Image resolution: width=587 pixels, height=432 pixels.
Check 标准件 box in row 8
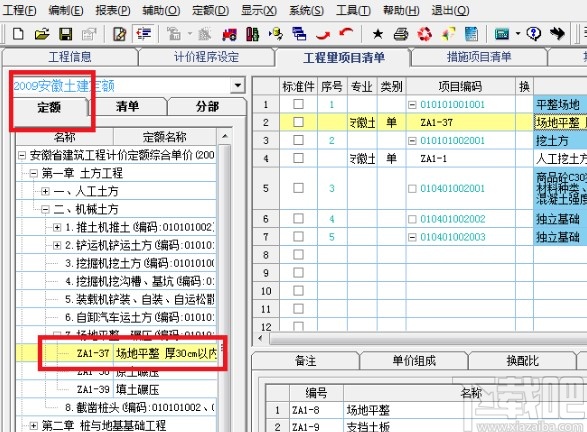[x=298, y=255]
